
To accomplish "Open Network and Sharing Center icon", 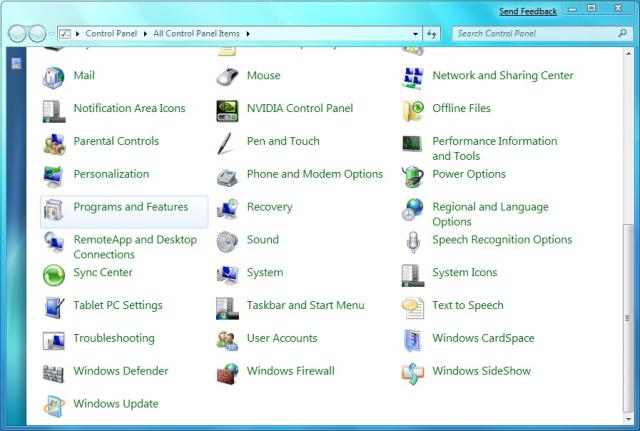I will 413,77.
